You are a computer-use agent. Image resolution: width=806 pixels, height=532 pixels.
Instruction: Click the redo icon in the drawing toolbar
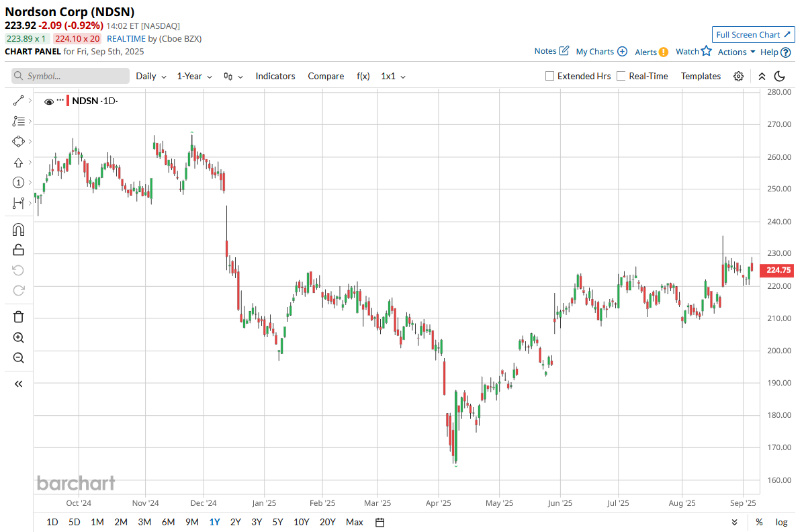[18, 290]
